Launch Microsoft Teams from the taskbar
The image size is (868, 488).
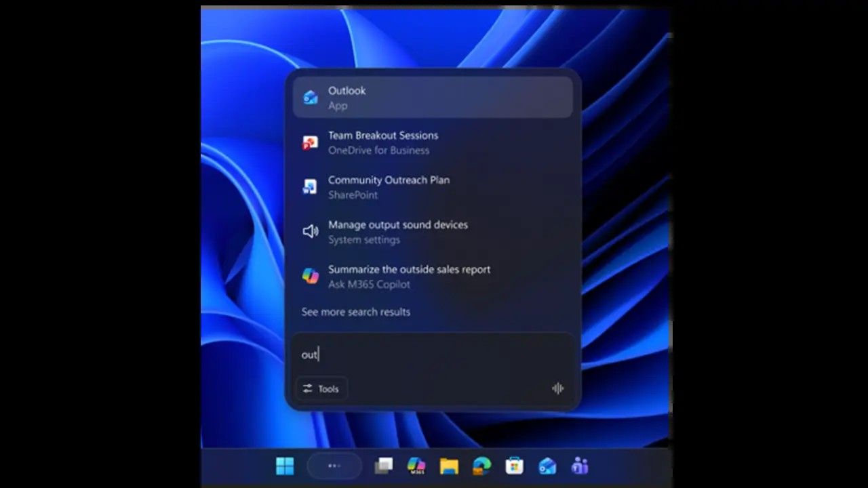click(580, 466)
